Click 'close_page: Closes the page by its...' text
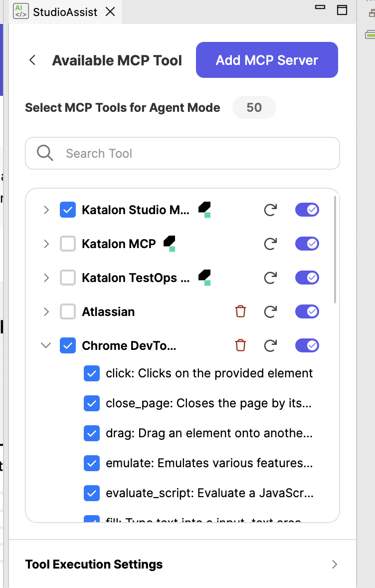This screenshot has width=375, height=588. point(208,403)
